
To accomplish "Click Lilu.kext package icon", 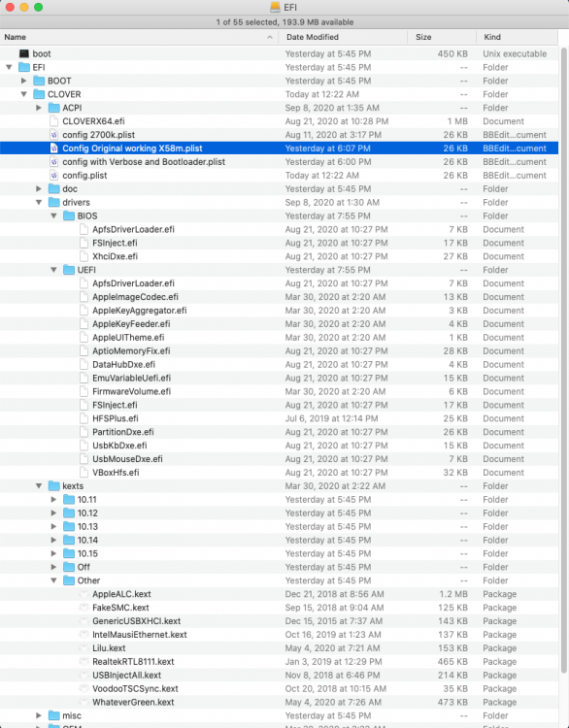I will coord(84,648).
